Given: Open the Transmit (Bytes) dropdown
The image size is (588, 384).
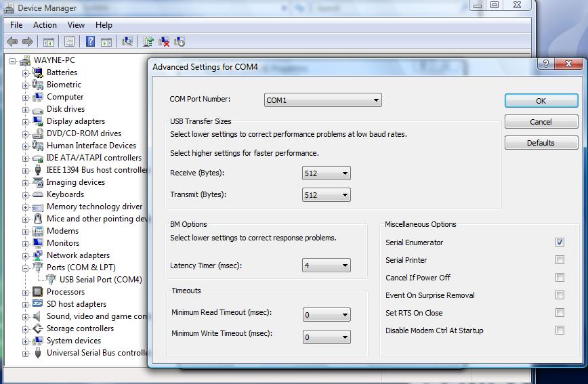Looking at the screenshot, I should [327, 195].
